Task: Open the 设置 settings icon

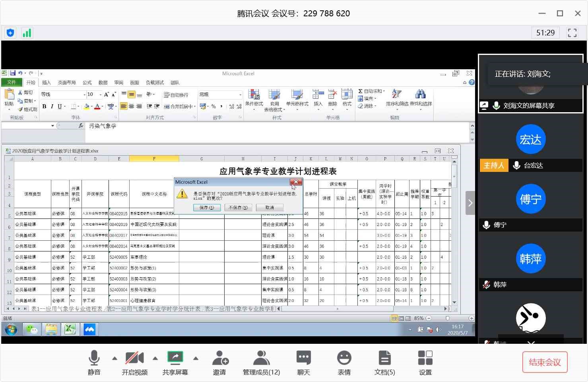Action: click(425, 358)
